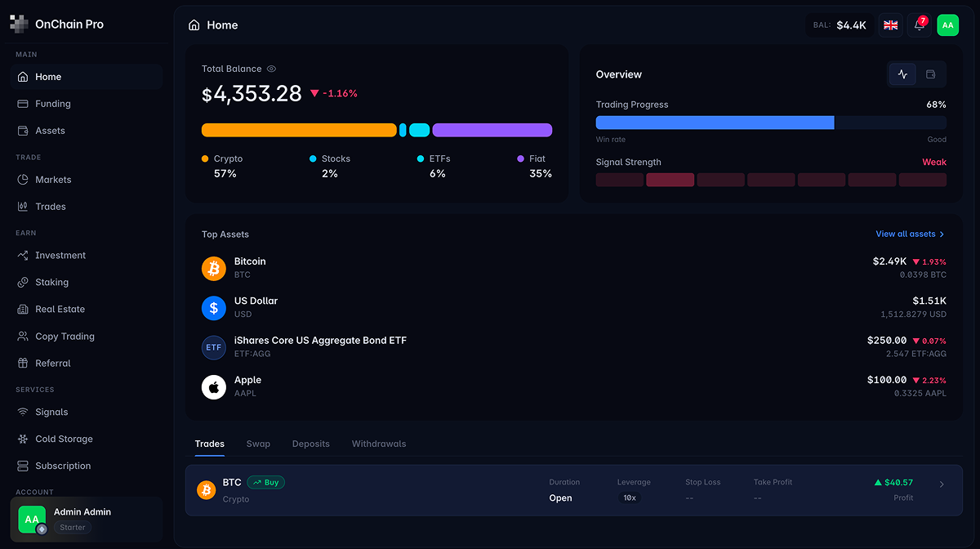Open language selector UK flag
The height and width of the screenshot is (549, 980).
tap(891, 25)
